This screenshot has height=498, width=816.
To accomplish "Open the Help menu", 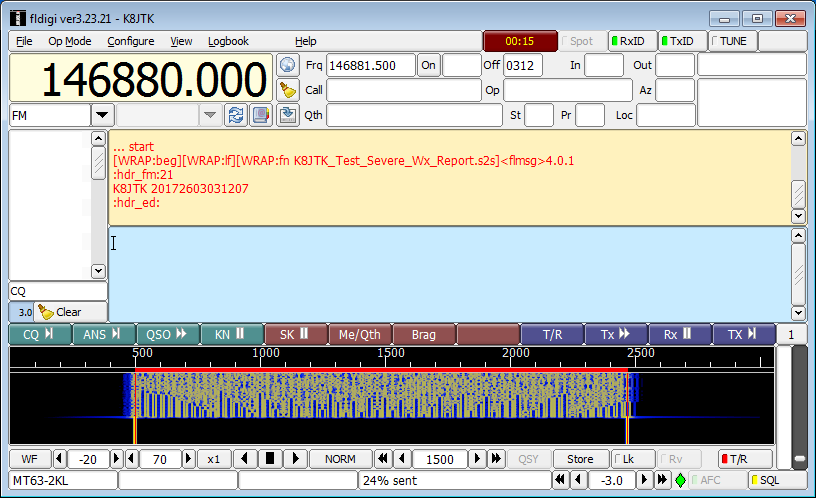I will tap(305, 41).
